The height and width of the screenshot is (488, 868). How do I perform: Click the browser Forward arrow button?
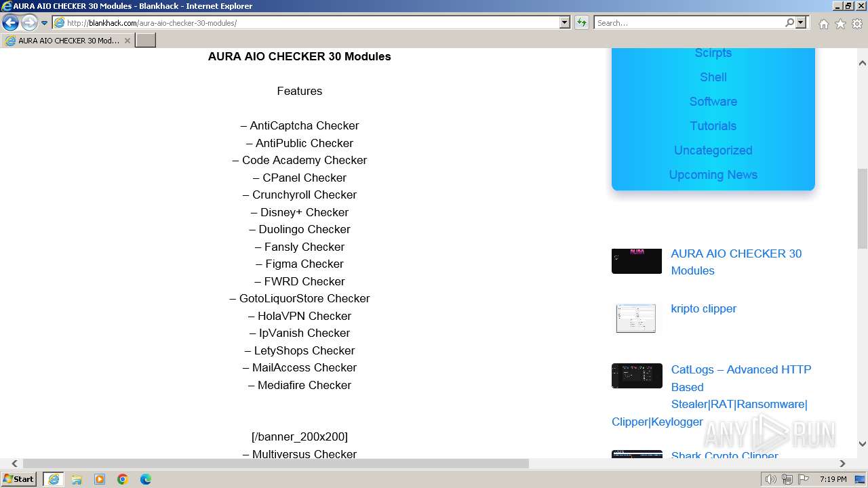pyautogui.click(x=29, y=23)
